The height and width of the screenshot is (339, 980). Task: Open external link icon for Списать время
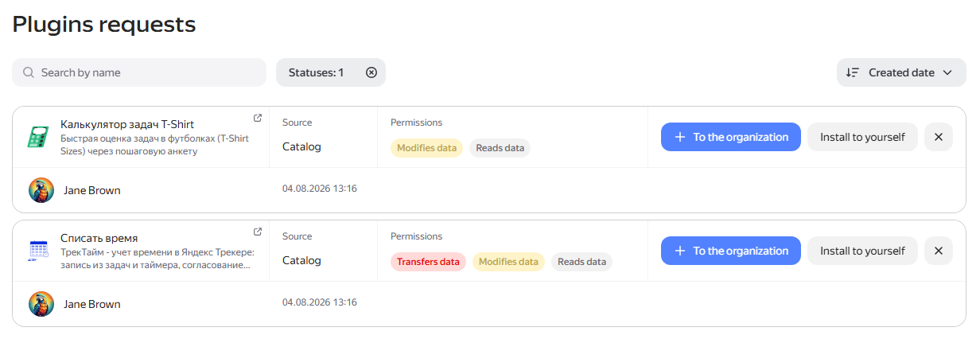tap(258, 232)
